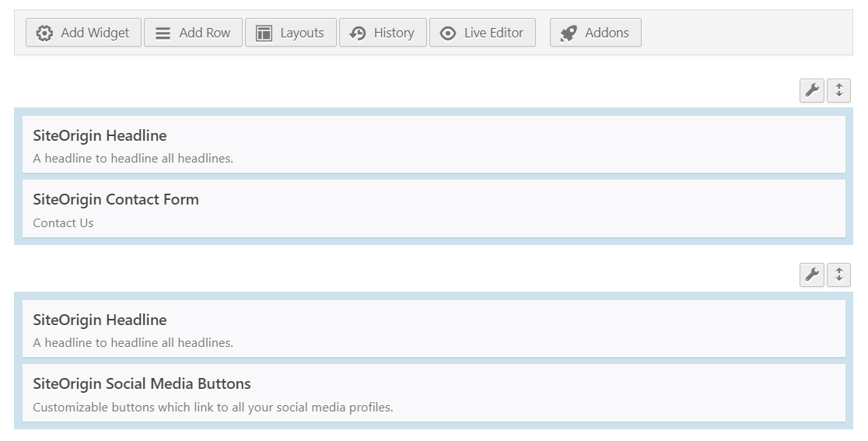
Task: Open the wrench settings menu for first row
Action: coord(812,90)
